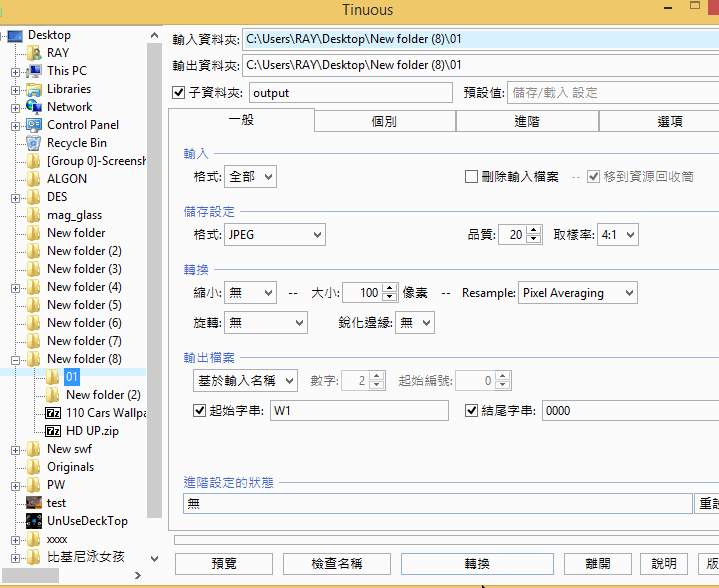Screen dimensions: 719x588
Task: Decrease the 大小 size value
Action: pos(389,297)
